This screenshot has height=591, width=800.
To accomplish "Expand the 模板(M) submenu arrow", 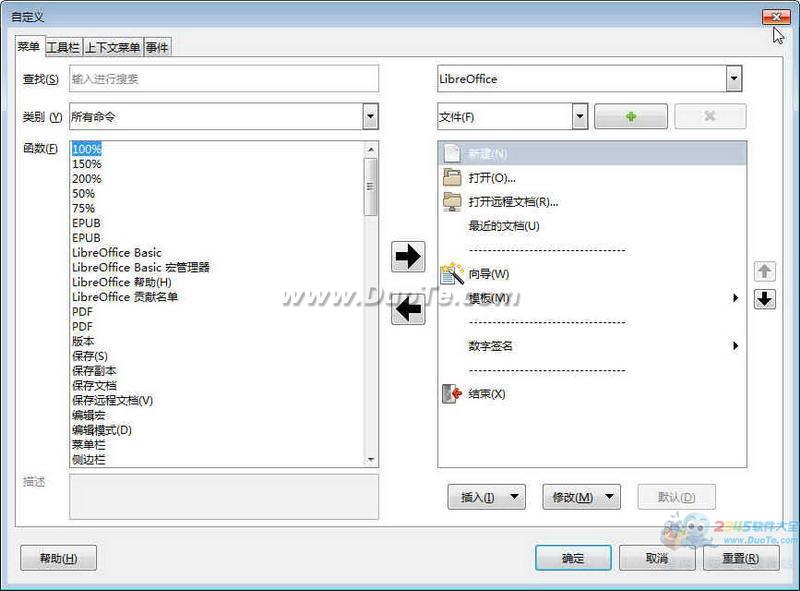I will (x=735, y=298).
